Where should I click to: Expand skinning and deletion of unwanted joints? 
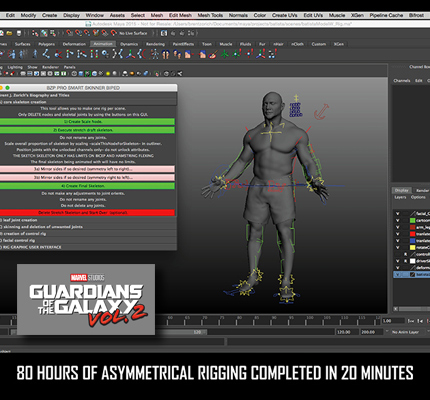pyautogui.click(x=88, y=227)
